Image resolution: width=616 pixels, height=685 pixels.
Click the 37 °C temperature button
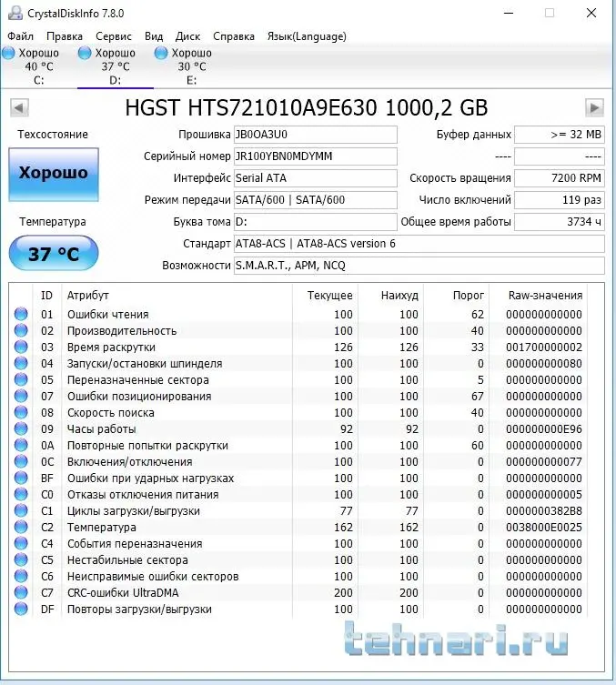(x=54, y=254)
